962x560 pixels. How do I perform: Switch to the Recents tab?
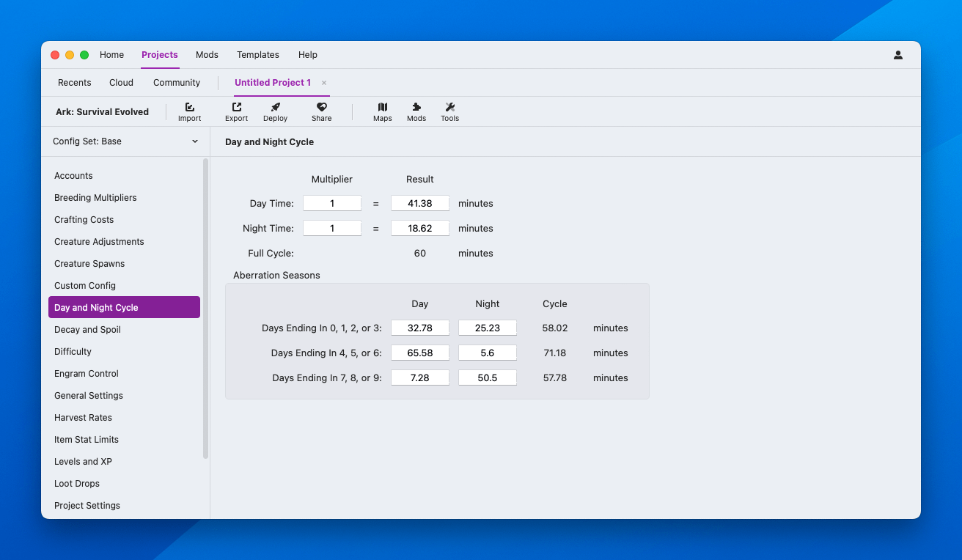[x=75, y=83]
